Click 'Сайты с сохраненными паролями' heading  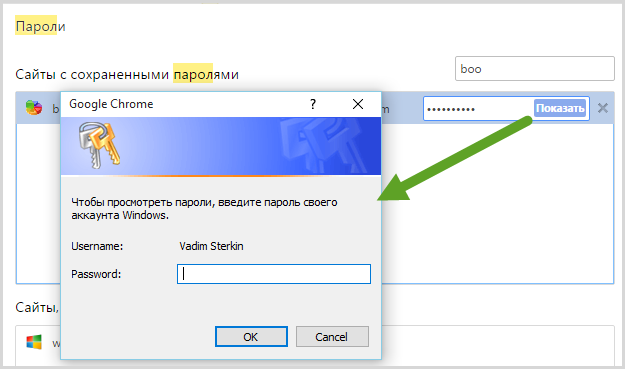pos(127,74)
